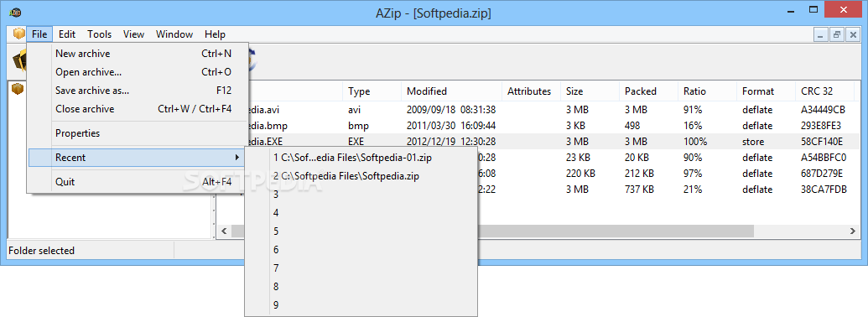
Task: Sort by Type column header
Action: [372, 91]
